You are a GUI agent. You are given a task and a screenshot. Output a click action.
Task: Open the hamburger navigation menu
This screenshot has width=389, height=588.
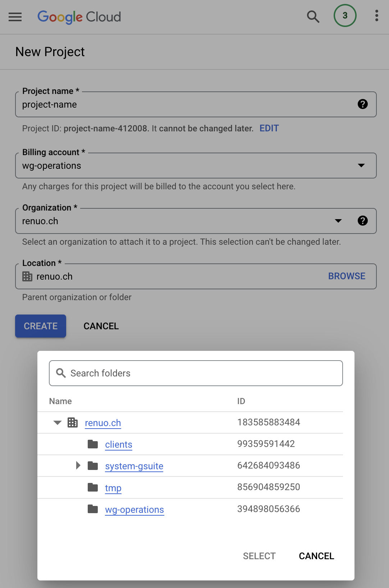tap(15, 17)
